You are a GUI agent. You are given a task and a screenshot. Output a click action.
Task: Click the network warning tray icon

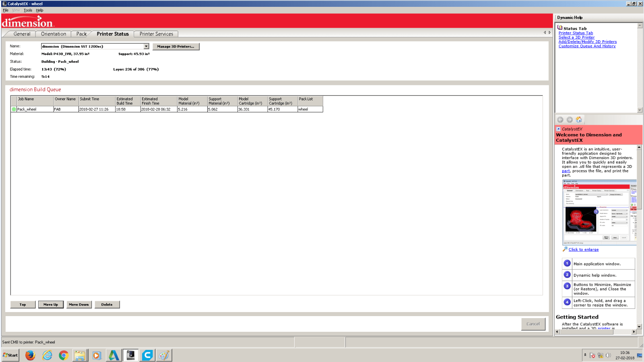tap(600, 355)
